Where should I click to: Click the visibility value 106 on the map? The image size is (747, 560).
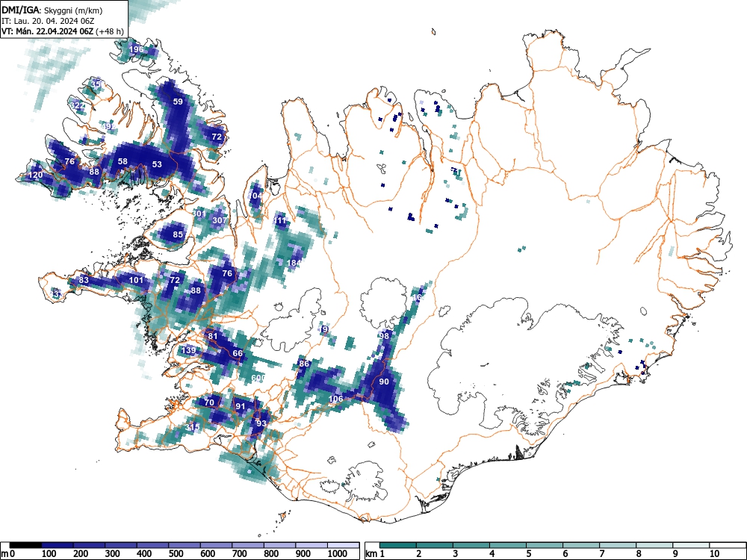point(336,399)
